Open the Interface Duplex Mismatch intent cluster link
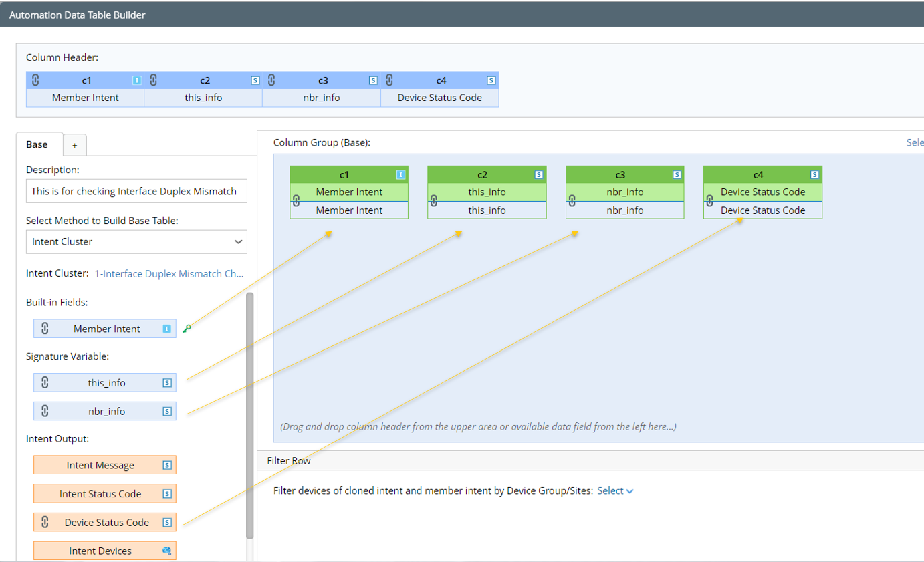The image size is (924, 562). pyautogui.click(x=169, y=274)
